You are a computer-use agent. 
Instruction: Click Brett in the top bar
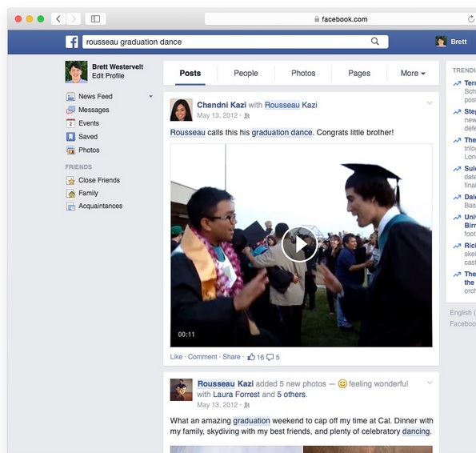click(x=458, y=42)
